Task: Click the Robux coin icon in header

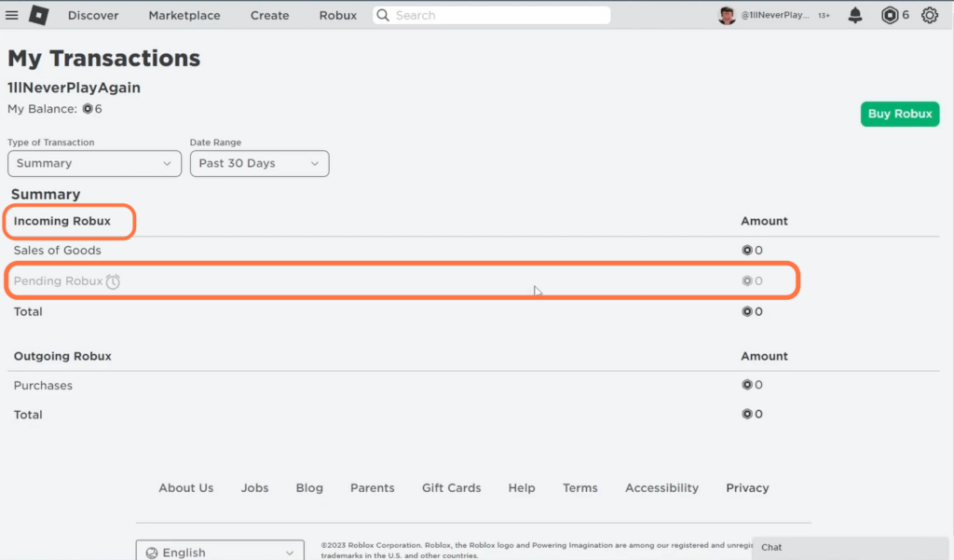Action: tap(890, 15)
